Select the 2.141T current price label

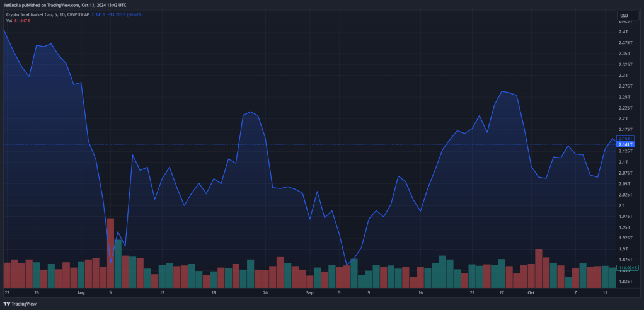[626, 144]
